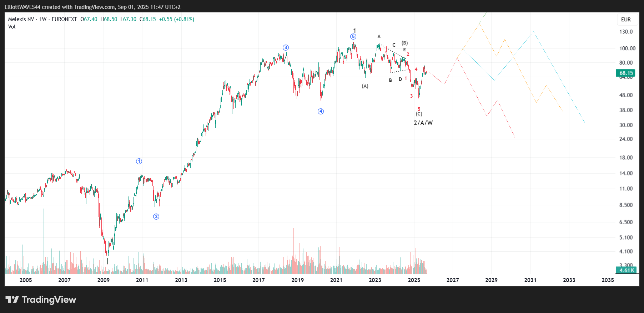Click 2025 on the time axis
644x313 pixels.
coord(414,280)
